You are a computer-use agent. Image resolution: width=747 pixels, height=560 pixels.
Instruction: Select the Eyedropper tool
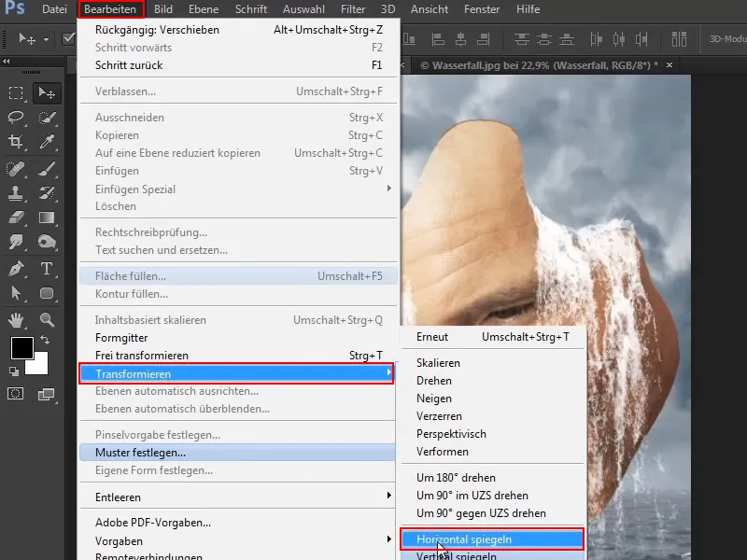pos(46,142)
